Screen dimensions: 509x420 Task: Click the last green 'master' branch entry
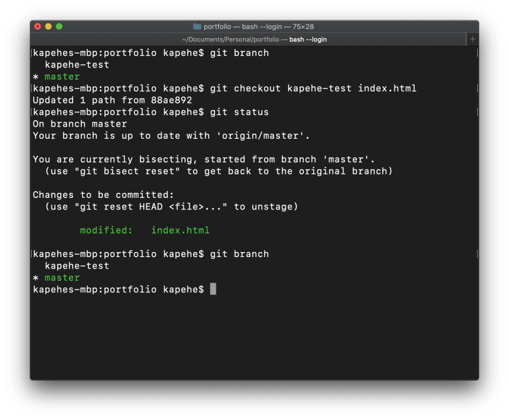[62, 278]
